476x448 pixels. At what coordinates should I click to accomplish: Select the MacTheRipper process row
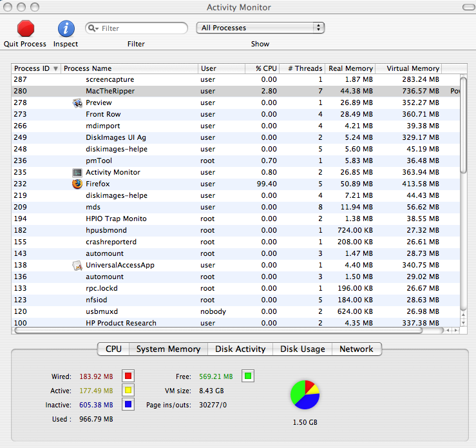coord(236,91)
